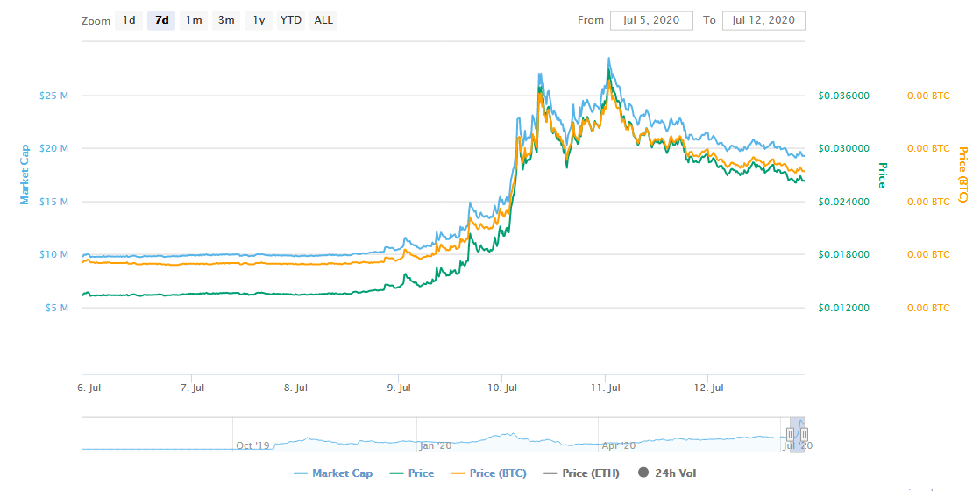Click navigator timeline at Jan '20
Screen dimensions: 980x491
click(x=435, y=445)
